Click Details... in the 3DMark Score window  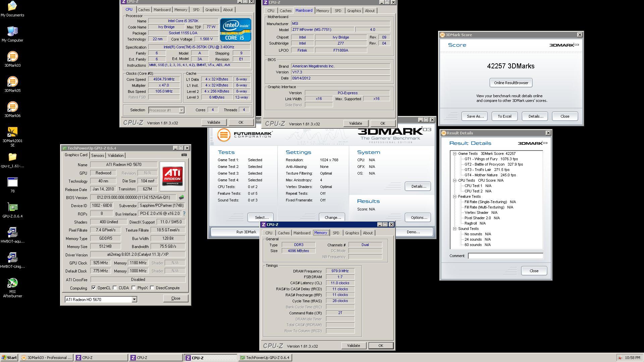[x=535, y=116]
